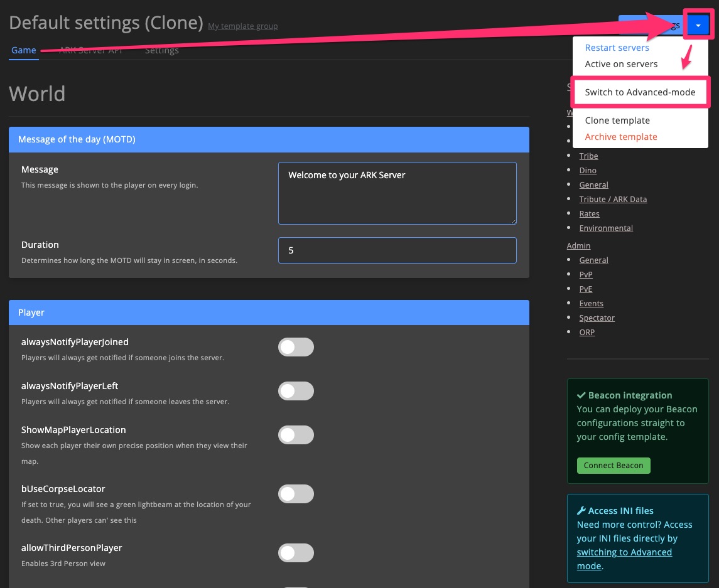
Task: Turn on the alwaysNotifyPlayerLeft toggle
Action: [296, 391]
